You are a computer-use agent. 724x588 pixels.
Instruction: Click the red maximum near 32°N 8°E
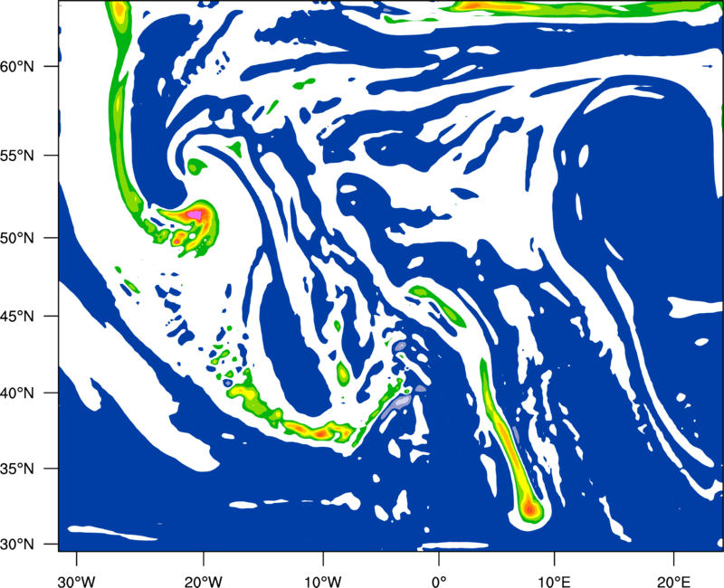pyautogui.click(x=529, y=509)
